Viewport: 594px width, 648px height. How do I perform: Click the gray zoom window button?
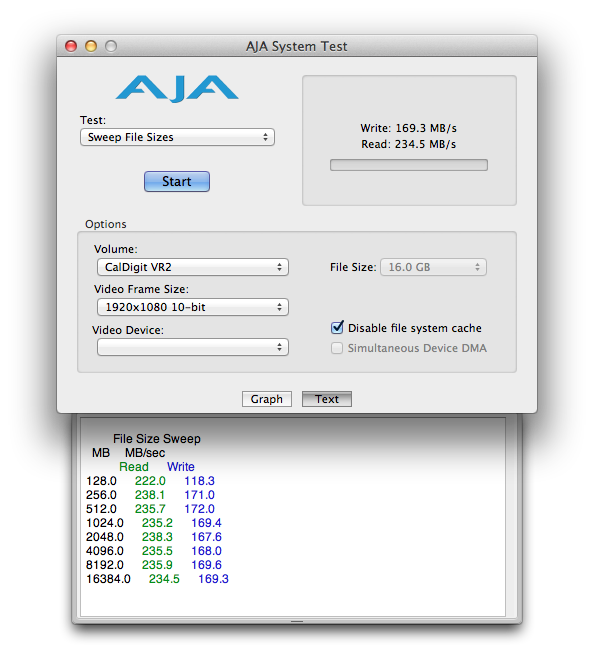click(111, 46)
